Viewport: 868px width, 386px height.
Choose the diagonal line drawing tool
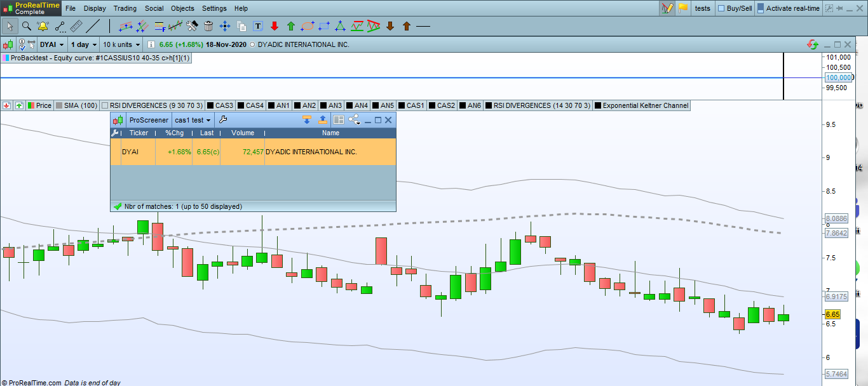tap(93, 26)
